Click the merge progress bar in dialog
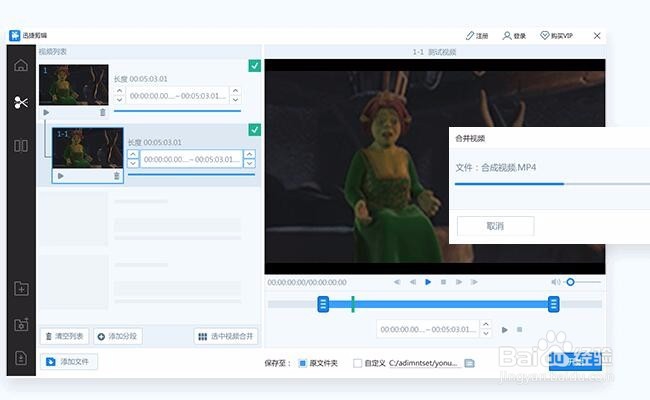The image size is (650, 400). coord(552,184)
